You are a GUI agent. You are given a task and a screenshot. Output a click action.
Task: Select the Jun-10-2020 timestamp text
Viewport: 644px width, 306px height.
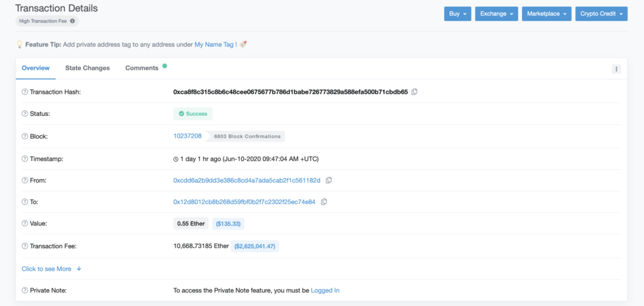coord(270,159)
